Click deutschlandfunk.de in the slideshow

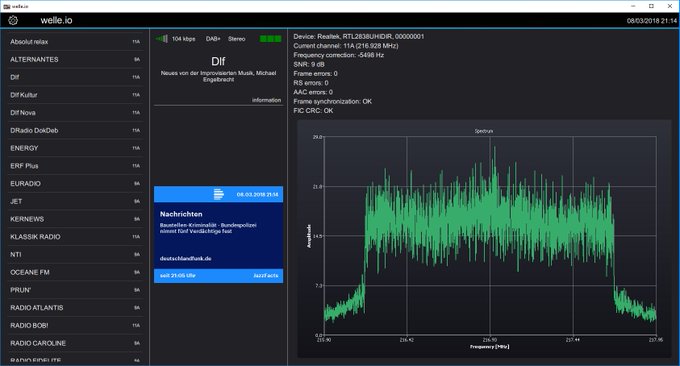click(186, 258)
